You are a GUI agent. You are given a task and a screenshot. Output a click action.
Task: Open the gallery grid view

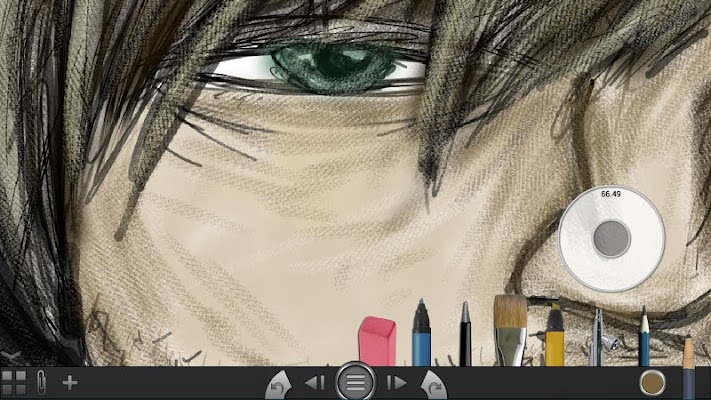[x=14, y=383]
